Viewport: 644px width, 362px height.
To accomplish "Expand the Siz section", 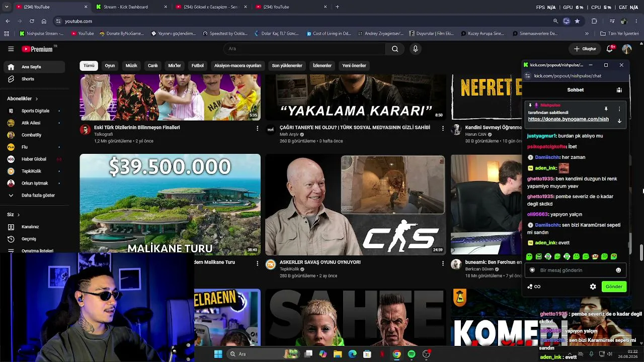I will pos(14,215).
